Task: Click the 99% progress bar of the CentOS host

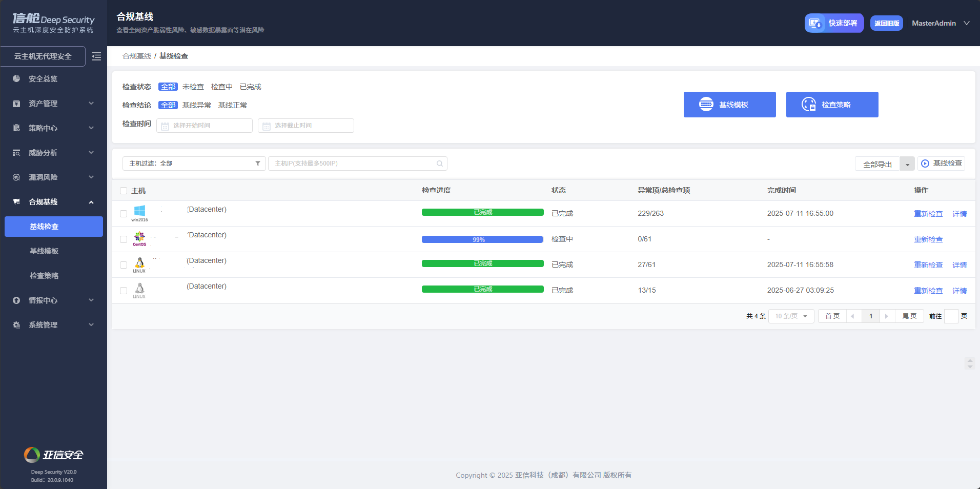Action: click(482, 239)
